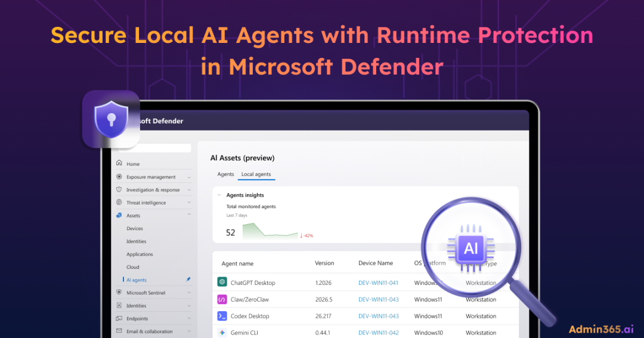
Task: Click the Endpoints icon
Action: point(119,318)
